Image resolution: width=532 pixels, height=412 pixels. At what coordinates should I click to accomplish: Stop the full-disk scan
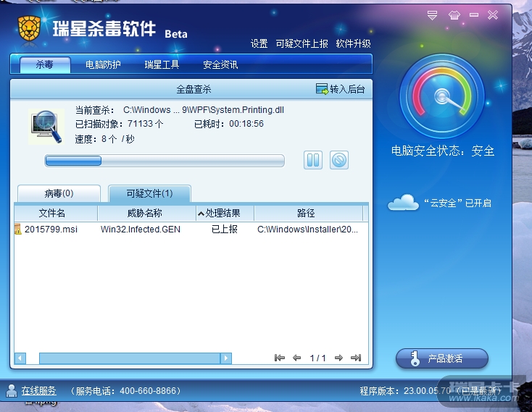[x=339, y=160]
